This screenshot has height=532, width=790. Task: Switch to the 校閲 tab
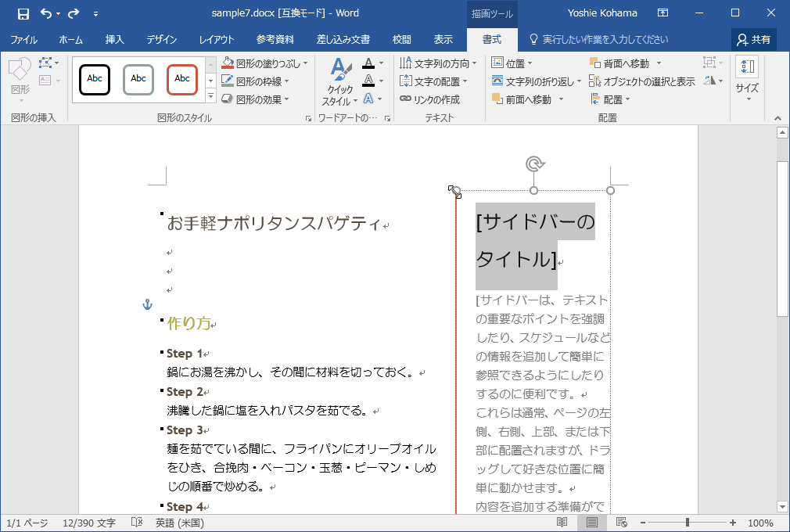tap(402, 40)
